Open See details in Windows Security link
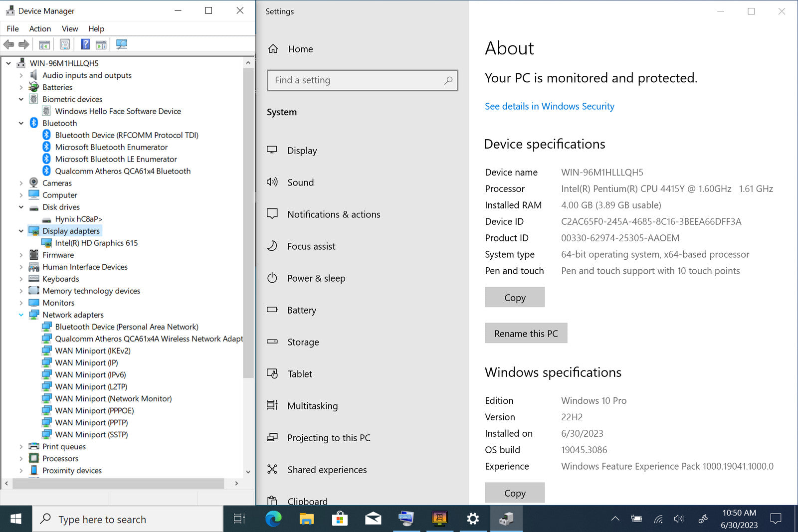Image resolution: width=798 pixels, height=532 pixels. [x=549, y=106]
